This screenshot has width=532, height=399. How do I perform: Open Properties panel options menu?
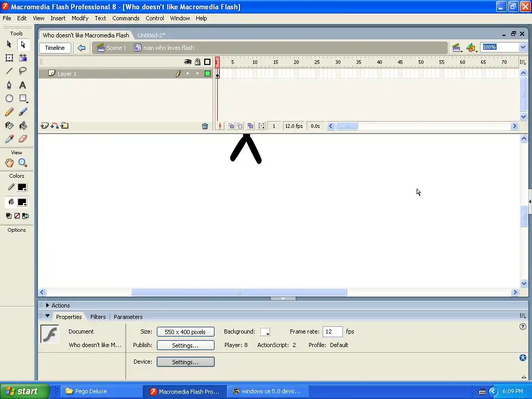tap(523, 315)
